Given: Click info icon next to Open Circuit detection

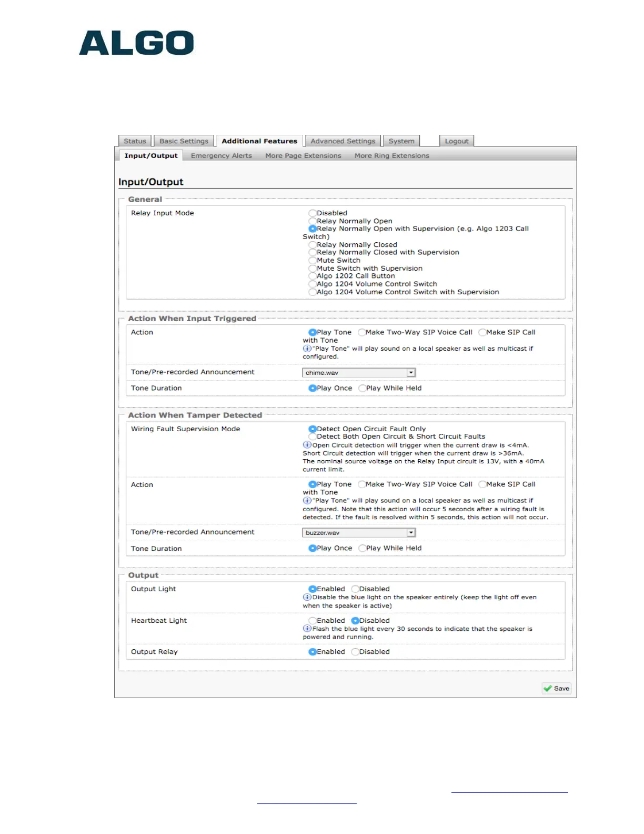Looking at the screenshot, I should click(x=307, y=445).
